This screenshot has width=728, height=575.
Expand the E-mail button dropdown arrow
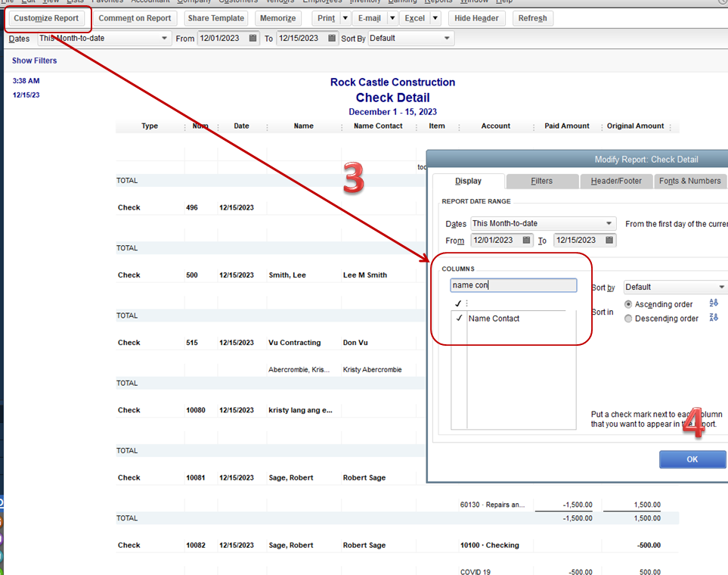tap(392, 18)
